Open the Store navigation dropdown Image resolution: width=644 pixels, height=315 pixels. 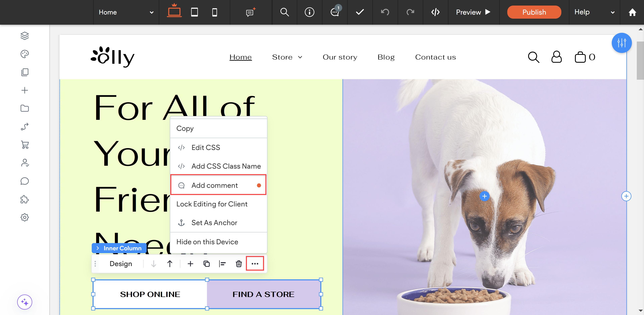point(287,57)
